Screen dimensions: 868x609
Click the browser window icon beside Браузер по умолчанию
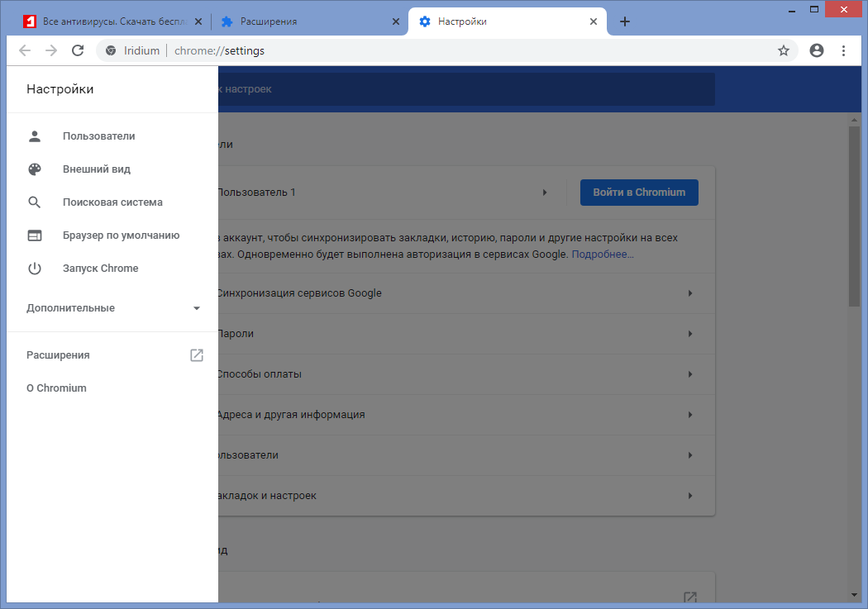click(35, 236)
